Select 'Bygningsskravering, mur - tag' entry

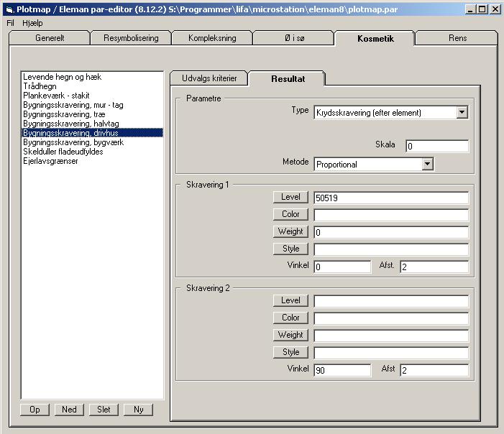coord(93,105)
